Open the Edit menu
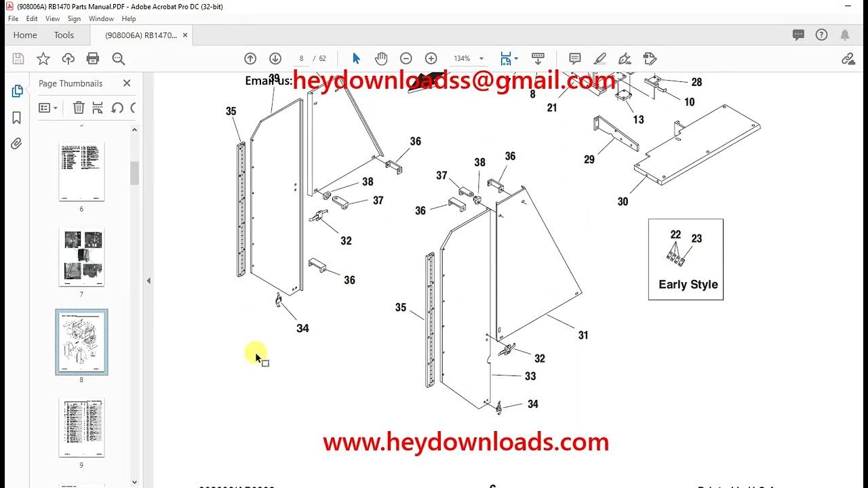This screenshot has height=488, width=868. click(32, 19)
